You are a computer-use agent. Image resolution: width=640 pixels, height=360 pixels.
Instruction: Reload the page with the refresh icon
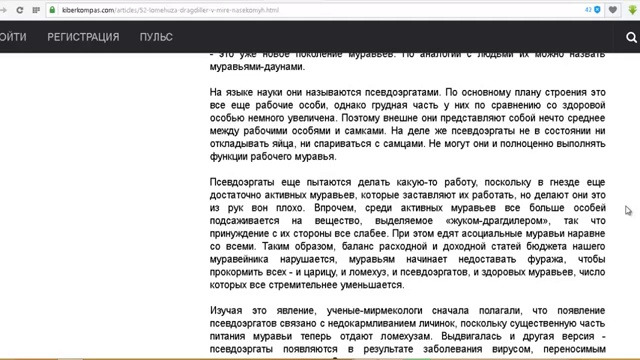[x=20, y=10]
